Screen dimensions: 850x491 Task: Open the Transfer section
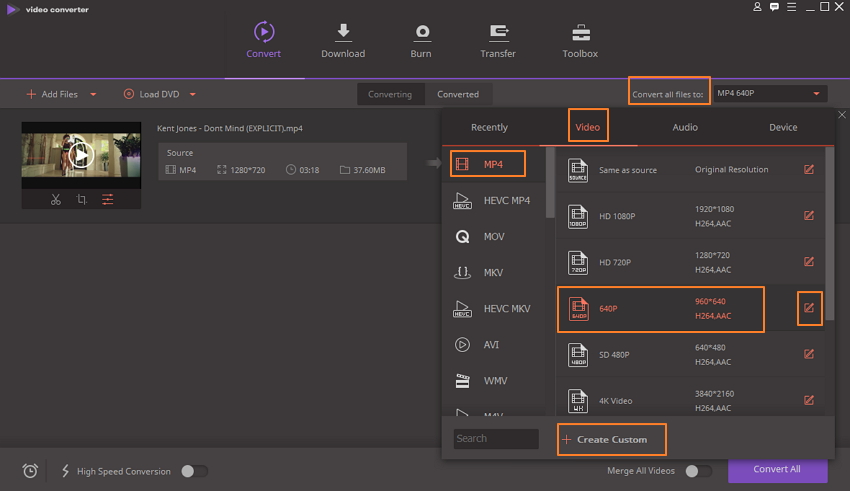click(x=498, y=40)
